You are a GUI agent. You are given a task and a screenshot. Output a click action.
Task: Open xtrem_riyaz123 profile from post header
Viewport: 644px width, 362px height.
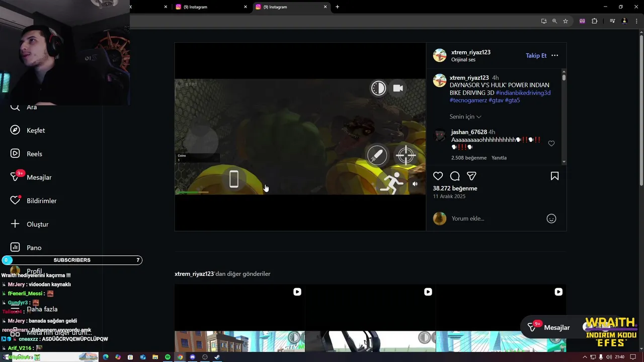471,52
